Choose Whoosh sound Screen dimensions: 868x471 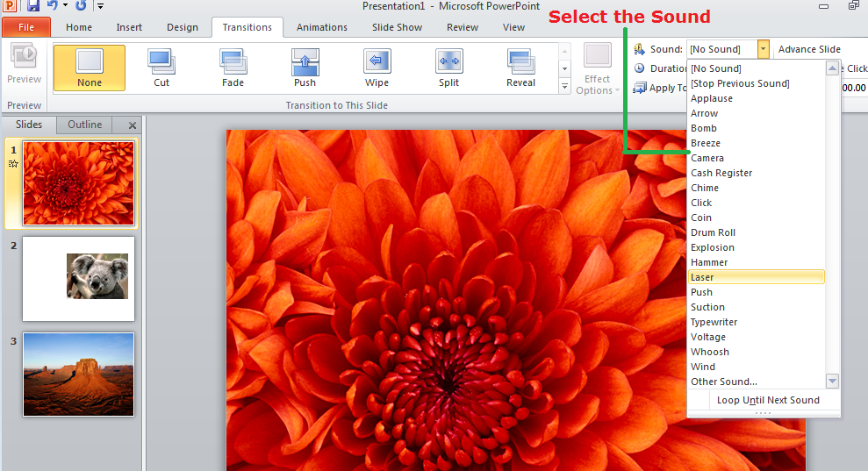(x=756, y=352)
